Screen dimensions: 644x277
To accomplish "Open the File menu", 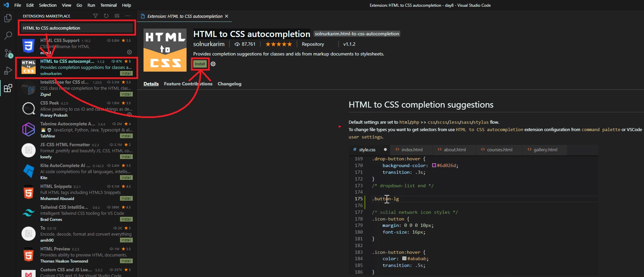I will pos(18,5).
